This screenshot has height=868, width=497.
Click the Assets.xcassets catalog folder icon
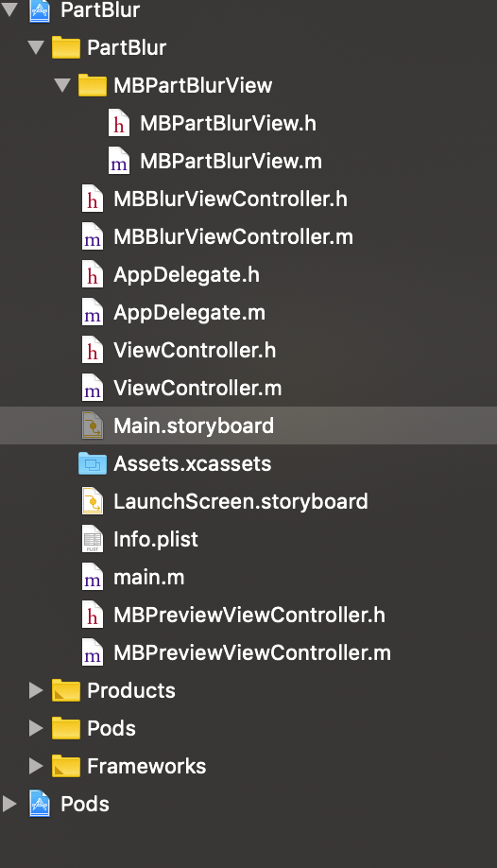[93, 463]
